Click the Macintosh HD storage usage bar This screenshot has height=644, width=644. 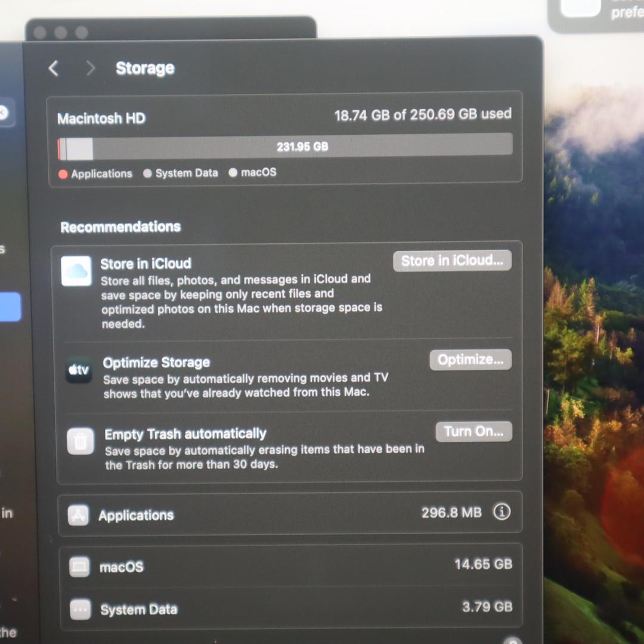285,146
